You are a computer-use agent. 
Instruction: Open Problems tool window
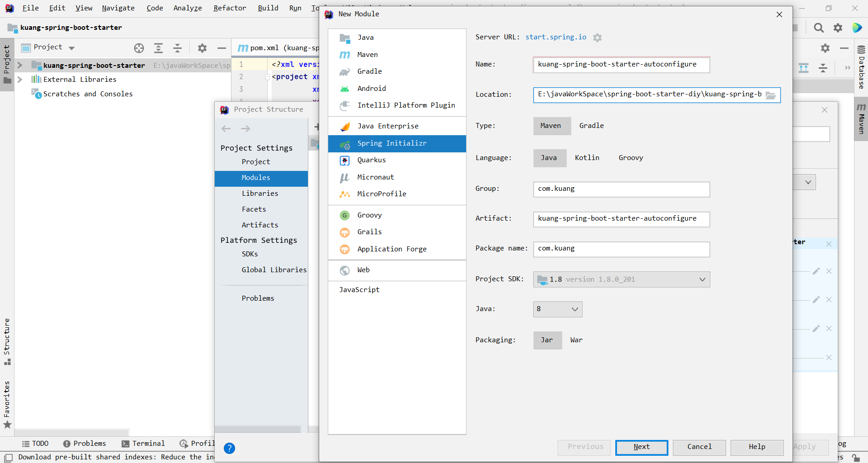tap(85, 444)
